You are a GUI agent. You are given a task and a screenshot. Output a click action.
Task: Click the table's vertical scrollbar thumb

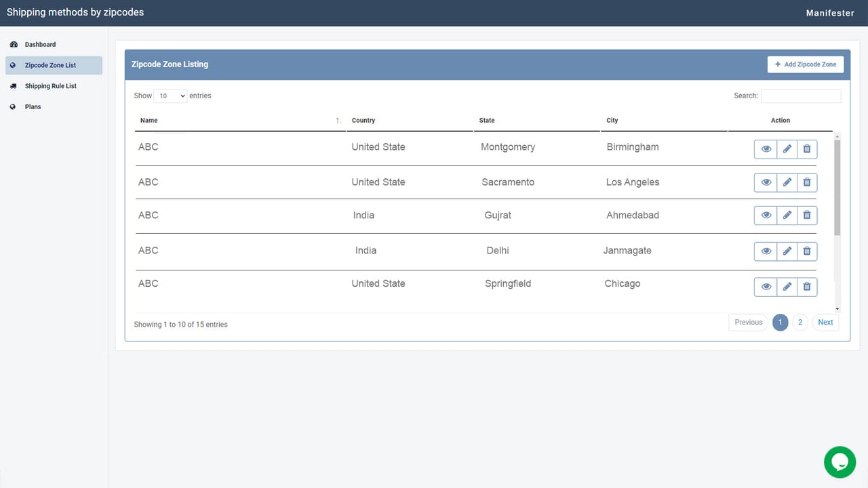(x=837, y=188)
